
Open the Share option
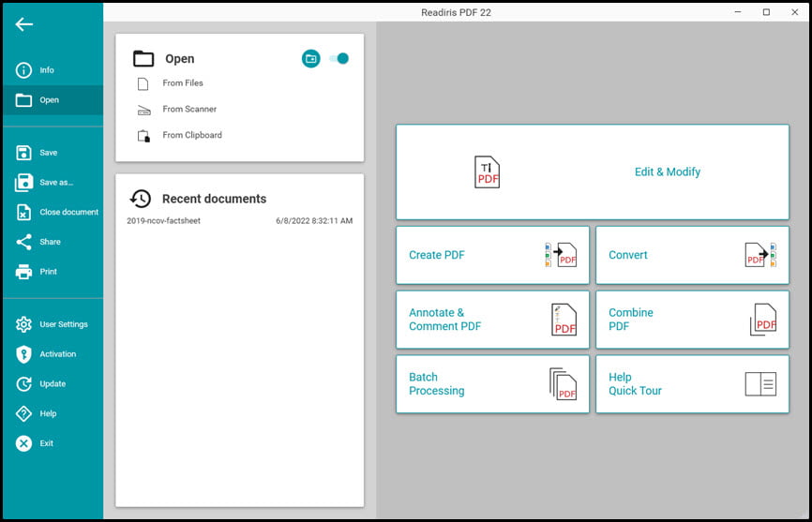[53, 242]
